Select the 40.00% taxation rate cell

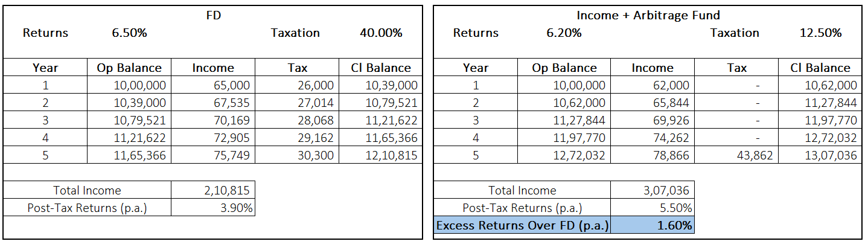(x=381, y=33)
